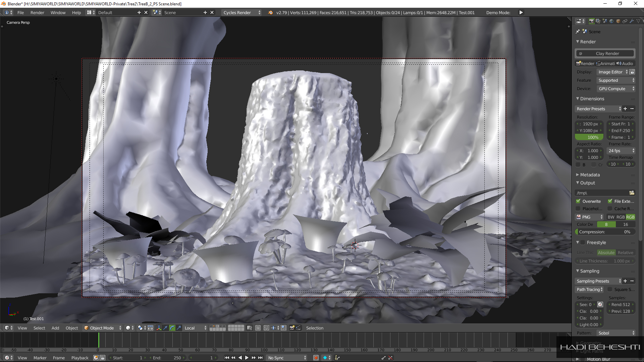Uncheck the Overwrite checkbox

[x=578, y=201]
